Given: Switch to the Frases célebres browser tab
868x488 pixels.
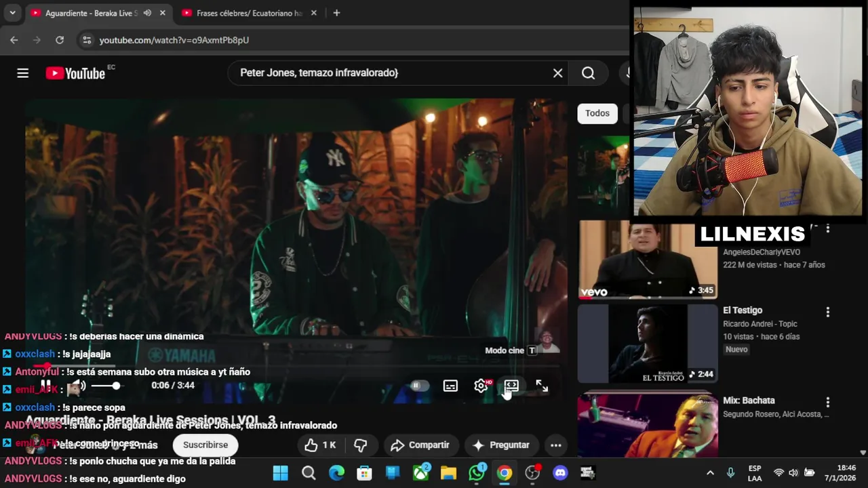Looking at the screenshot, I should pos(249,13).
